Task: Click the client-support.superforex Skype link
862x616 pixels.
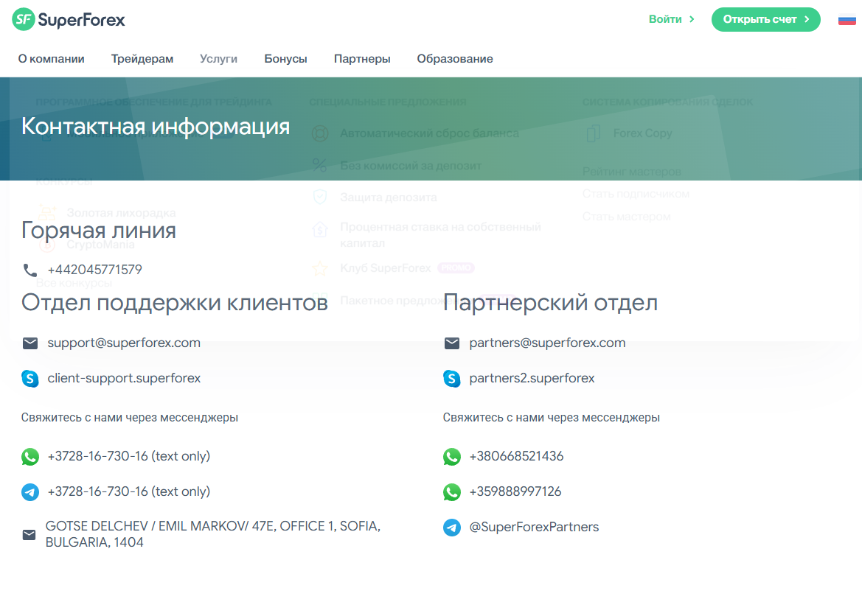Action: 124,378
